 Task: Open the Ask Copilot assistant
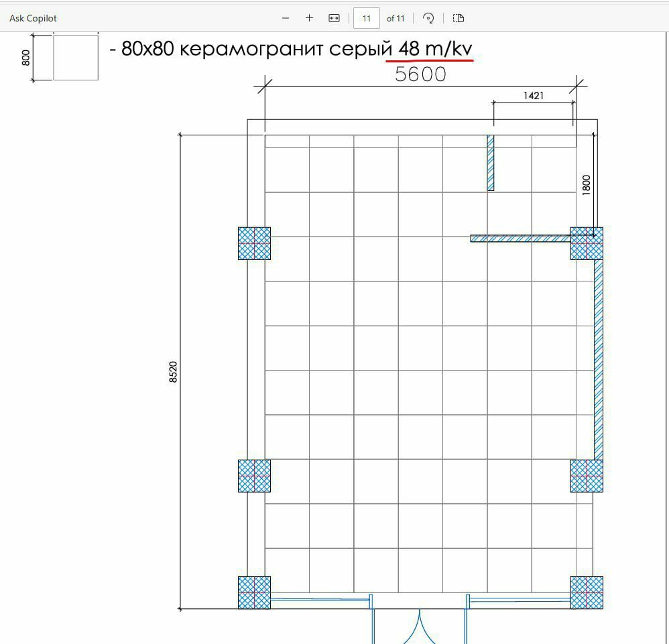(33, 18)
